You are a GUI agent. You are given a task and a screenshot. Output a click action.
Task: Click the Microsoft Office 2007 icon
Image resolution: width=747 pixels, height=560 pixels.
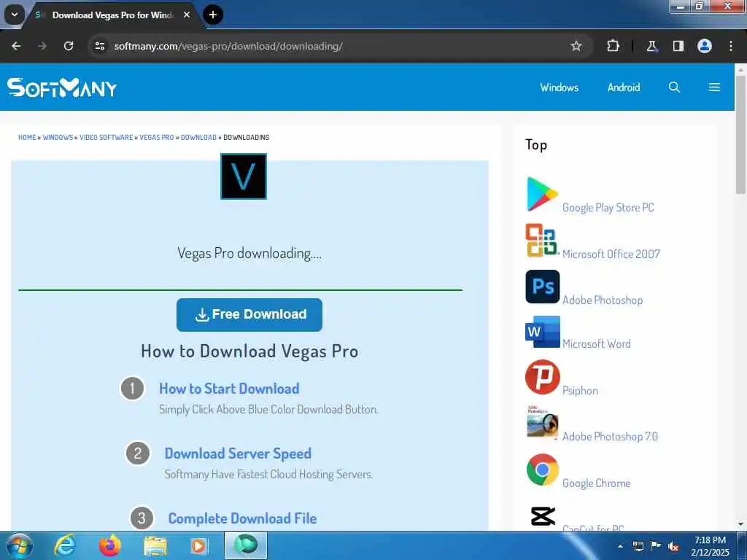click(x=542, y=240)
